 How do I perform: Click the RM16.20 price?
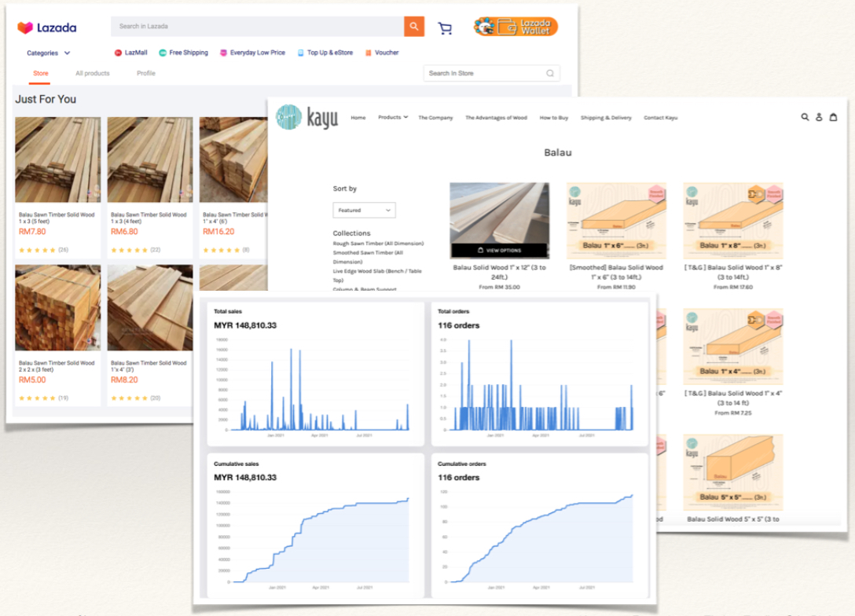218,232
